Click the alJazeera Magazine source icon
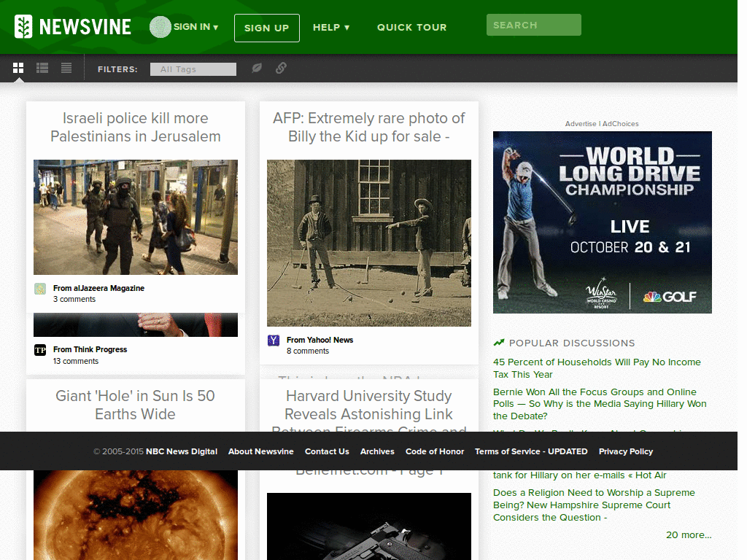The image size is (747, 560). [40, 289]
